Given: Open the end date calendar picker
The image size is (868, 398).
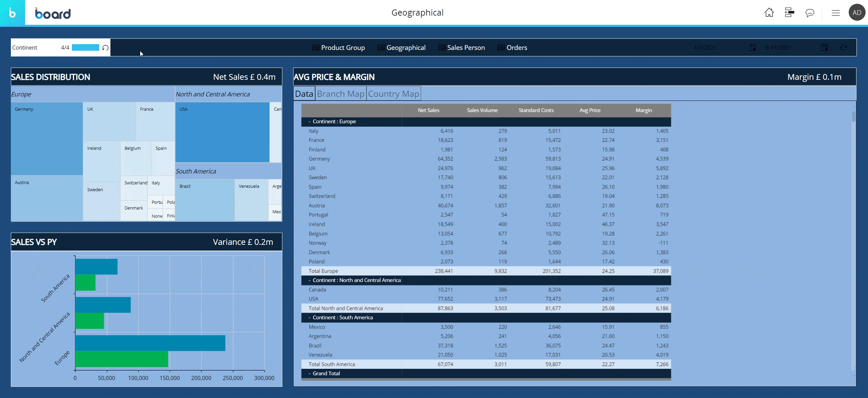Looking at the screenshot, I should [x=825, y=48].
